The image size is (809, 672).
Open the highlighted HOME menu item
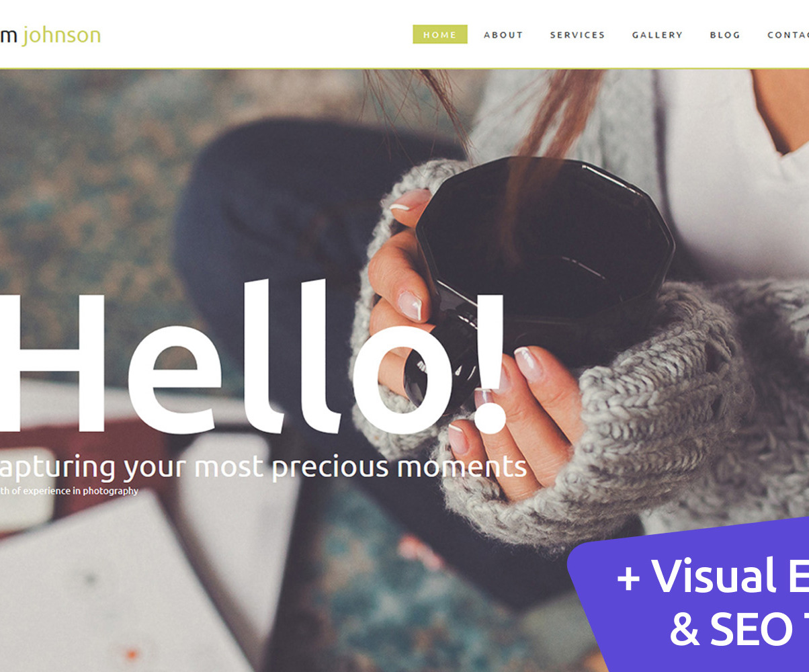click(x=440, y=34)
